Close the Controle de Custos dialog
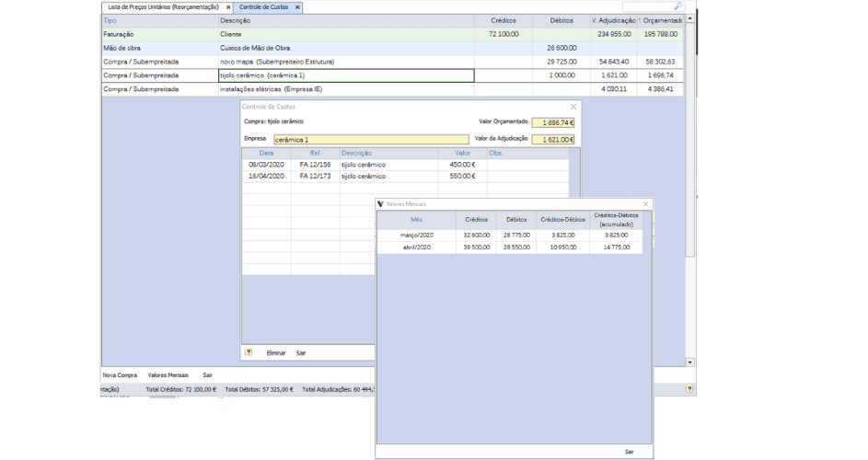Image resolution: width=868 pixels, height=460 pixels. 573,107
